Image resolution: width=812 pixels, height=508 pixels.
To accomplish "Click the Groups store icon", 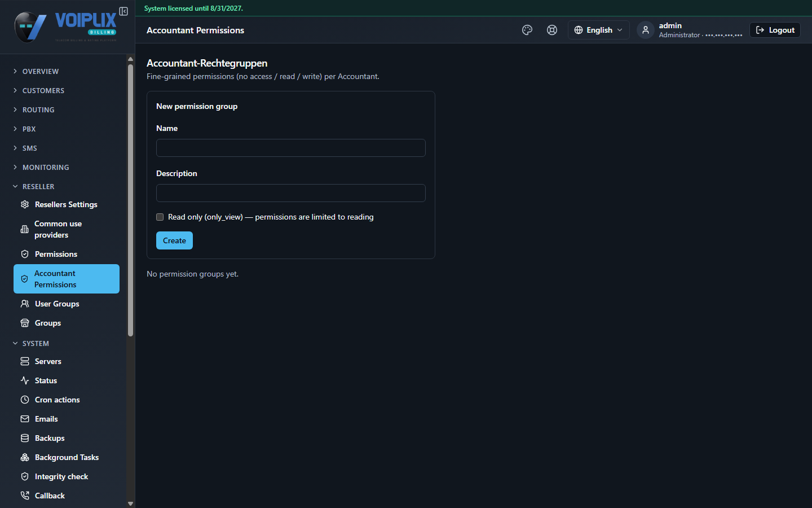I will [25, 323].
